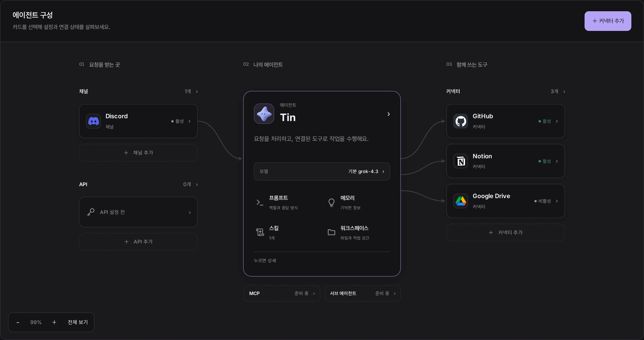Click the Notion 활성 status
Image resolution: width=644 pixels, height=340 pixels.
[x=545, y=161]
